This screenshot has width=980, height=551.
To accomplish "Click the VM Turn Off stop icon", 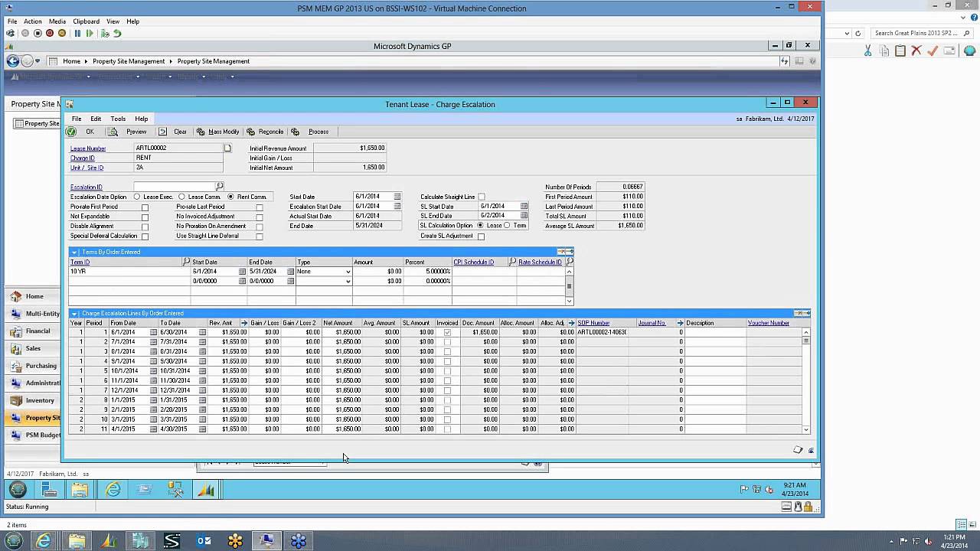I will (38, 34).
